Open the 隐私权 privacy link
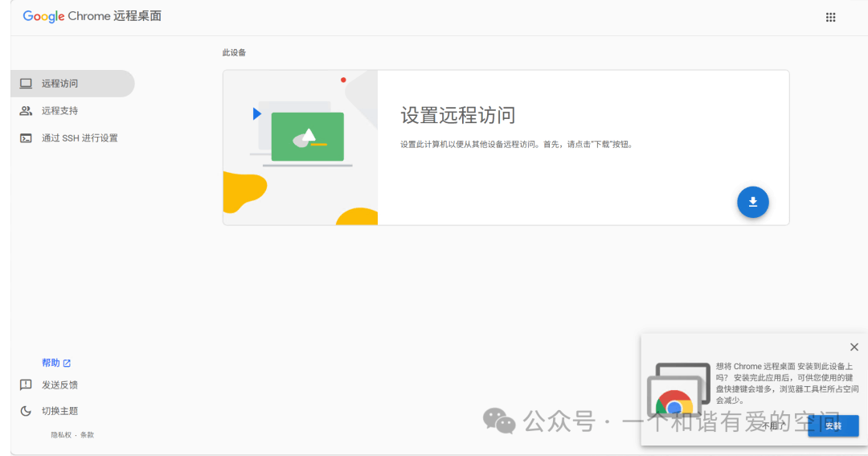868x456 pixels. (61, 435)
